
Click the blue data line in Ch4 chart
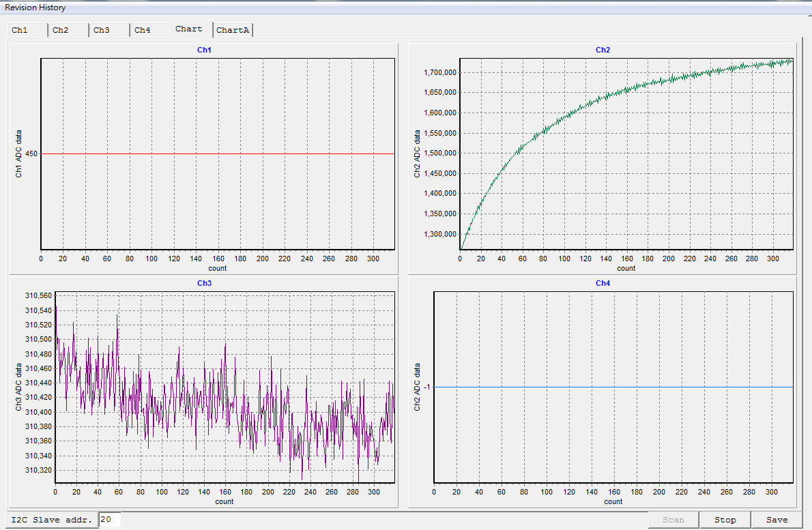point(613,387)
